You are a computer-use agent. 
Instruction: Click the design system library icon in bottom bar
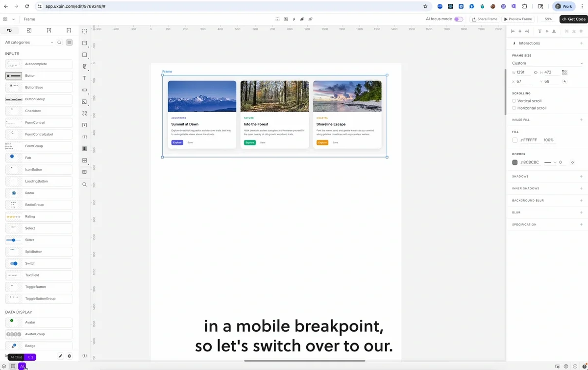click(13, 366)
